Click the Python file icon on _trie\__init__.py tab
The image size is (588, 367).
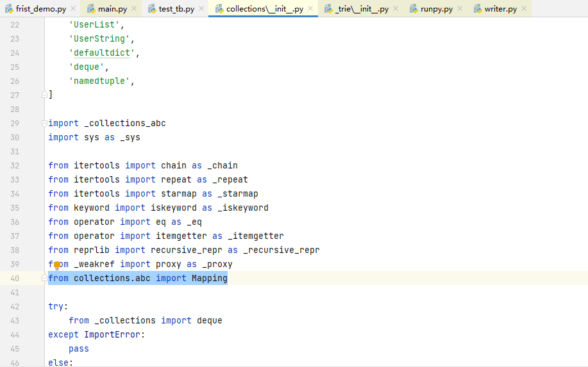328,8
